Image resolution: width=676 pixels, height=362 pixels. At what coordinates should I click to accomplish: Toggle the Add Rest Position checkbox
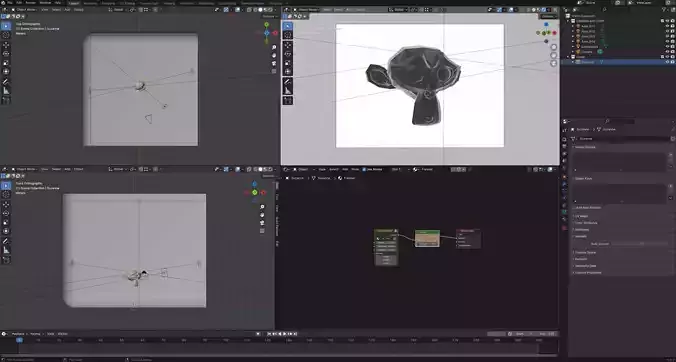click(x=575, y=208)
